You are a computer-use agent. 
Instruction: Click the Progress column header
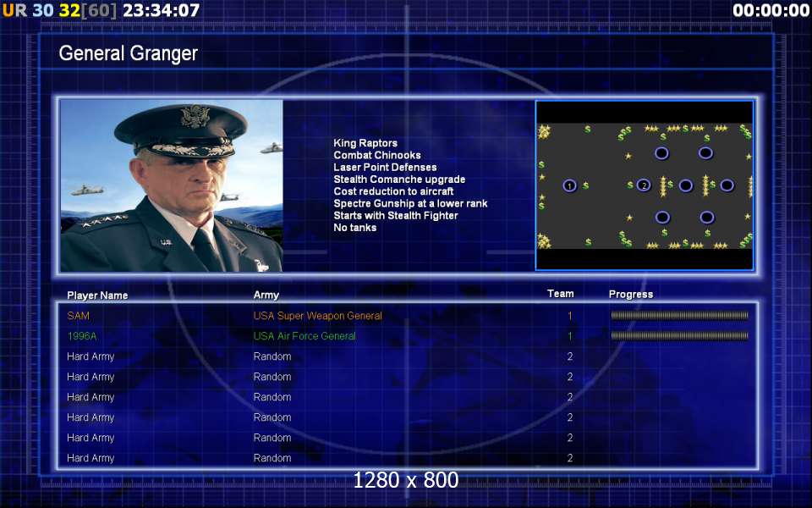pyautogui.click(x=631, y=295)
